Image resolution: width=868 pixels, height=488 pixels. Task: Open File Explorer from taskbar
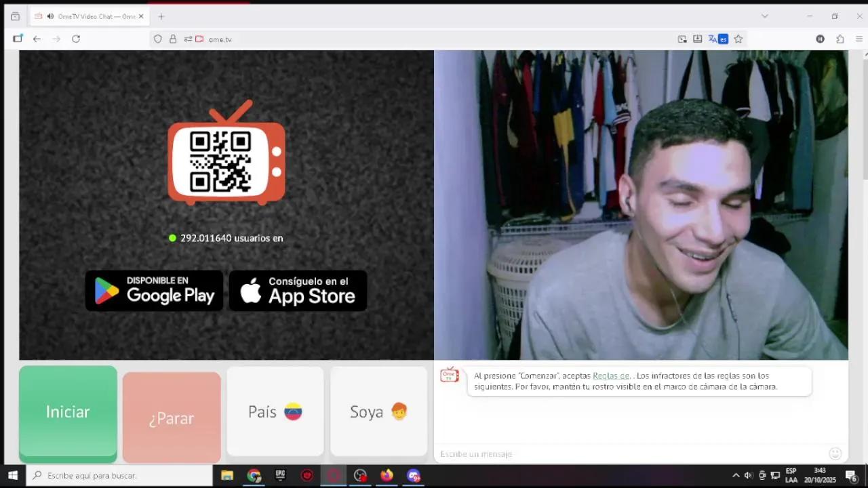pyautogui.click(x=227, y=476)
